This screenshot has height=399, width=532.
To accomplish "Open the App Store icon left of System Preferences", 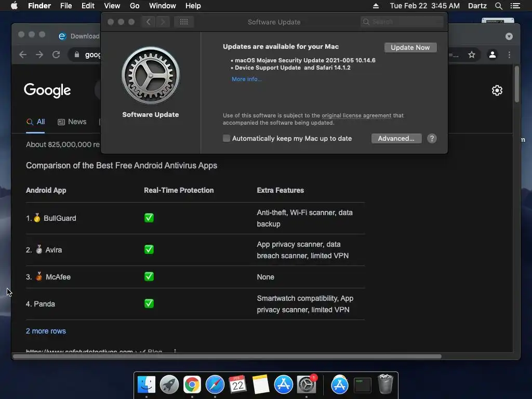I will click(x=283, y=384).
